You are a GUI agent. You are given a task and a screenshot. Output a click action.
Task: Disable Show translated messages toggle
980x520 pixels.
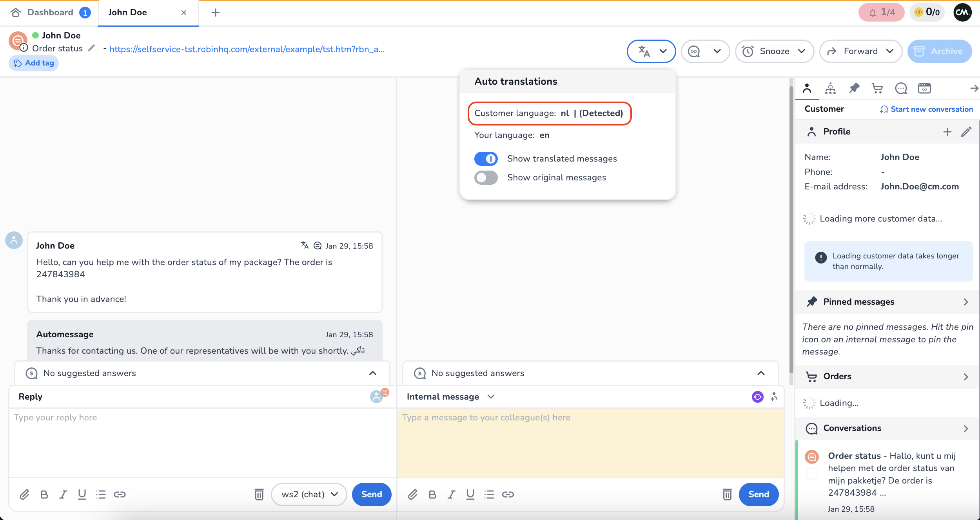tap(486, 159)
